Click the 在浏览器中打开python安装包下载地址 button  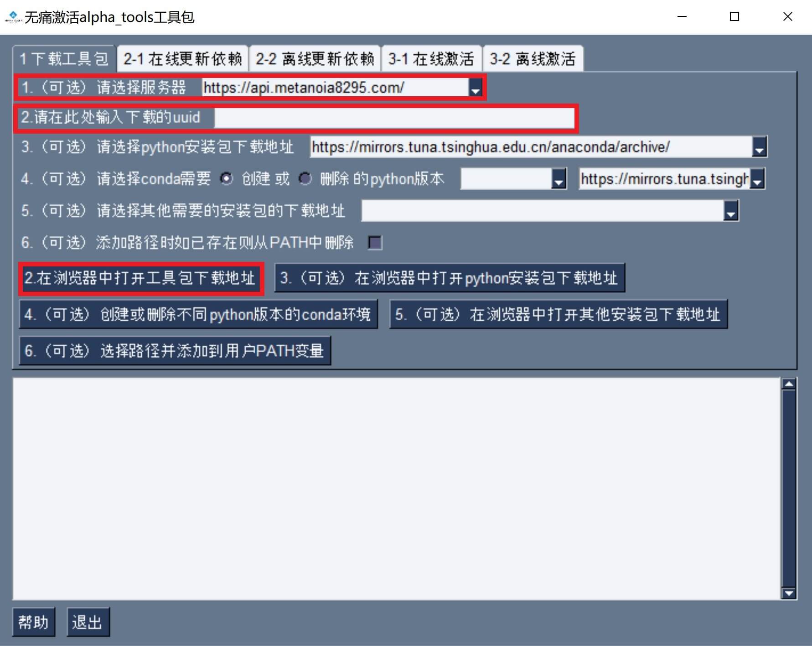[449, 278]
